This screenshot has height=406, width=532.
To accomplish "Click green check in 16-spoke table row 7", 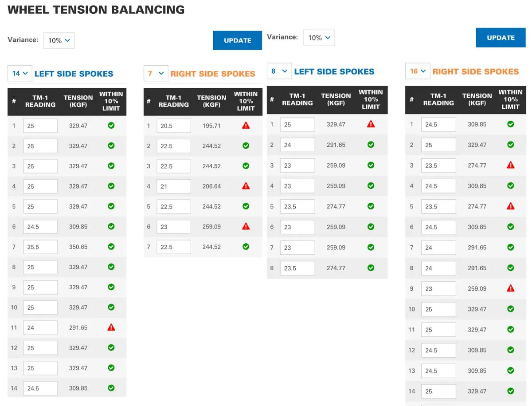I will (x=511, y=247).
